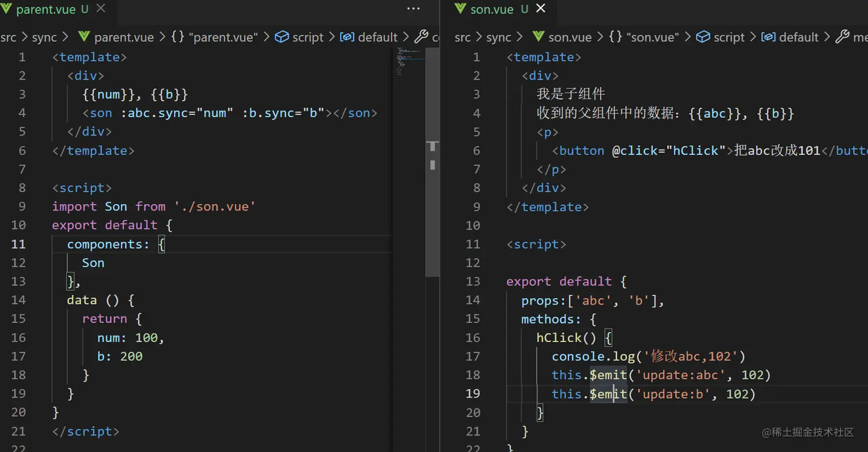Close the parent.vue tab
The height and width of the screenshot is (452, 868).
pyautogui.click(x=101, y=9)
